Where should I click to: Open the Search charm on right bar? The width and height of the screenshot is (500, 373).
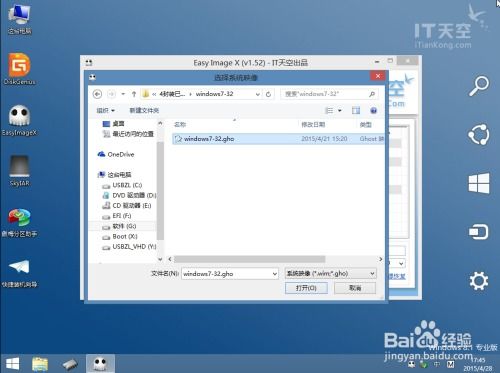pyautogui.click(x=479, y=86)
